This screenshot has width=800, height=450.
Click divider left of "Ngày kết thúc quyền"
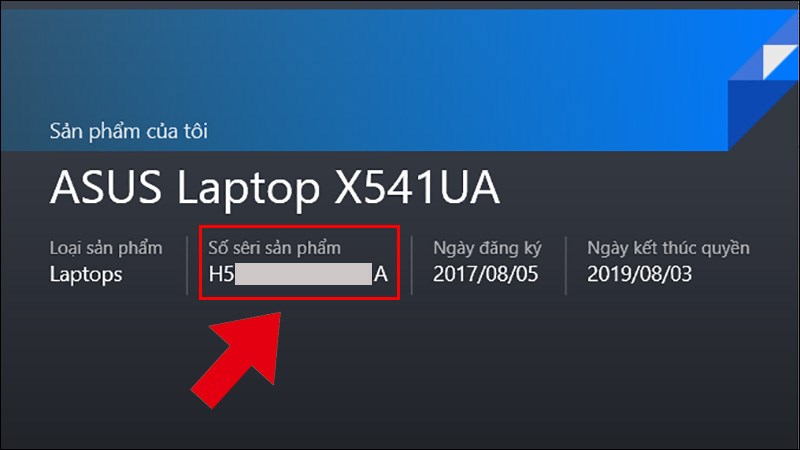click(x=566, y=265)
